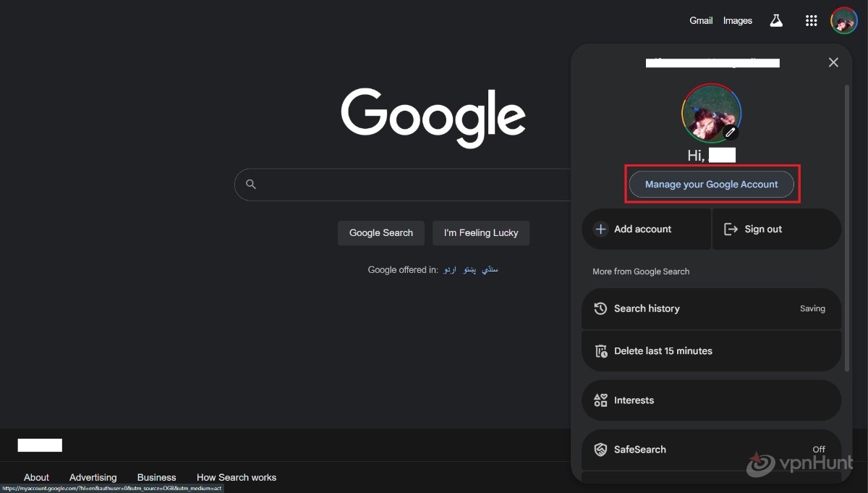868x493 pixels.
Task: Click the SafeSearch shield icon
Action: (600, 449)
